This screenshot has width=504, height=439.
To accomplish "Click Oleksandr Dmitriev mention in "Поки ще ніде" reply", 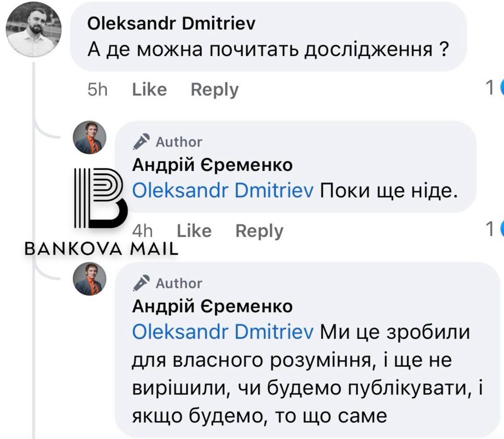I will 223,191.
